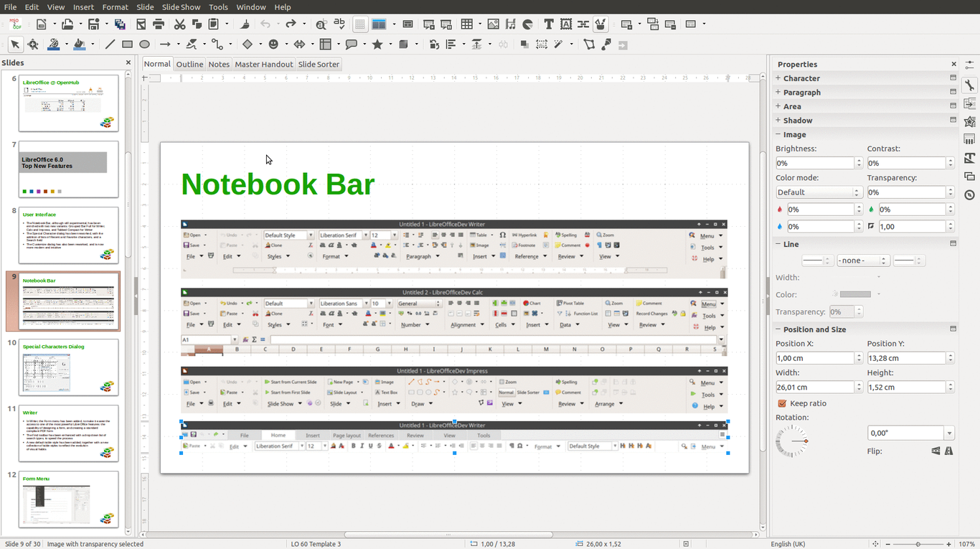Toggle the Keep ratio checkbox
Image resolution: width=980 pixels, height=549 pixels.
tap(782, 403)
